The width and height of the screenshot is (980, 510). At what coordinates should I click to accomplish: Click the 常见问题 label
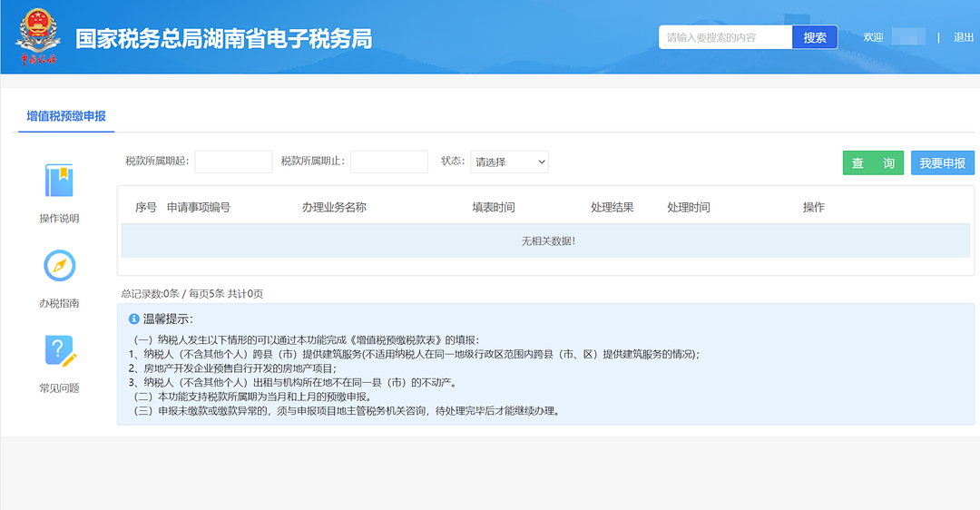59,388
